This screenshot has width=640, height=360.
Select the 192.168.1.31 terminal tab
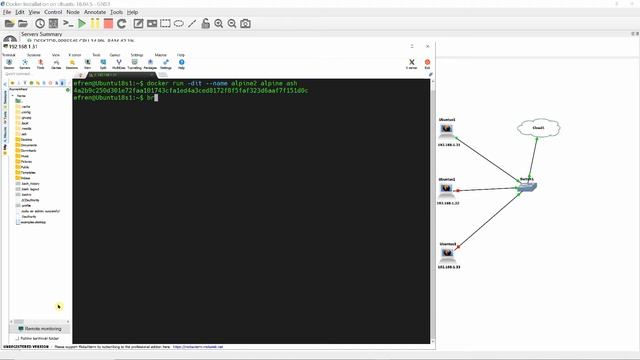pyautogui.click(x=121, y=75)
